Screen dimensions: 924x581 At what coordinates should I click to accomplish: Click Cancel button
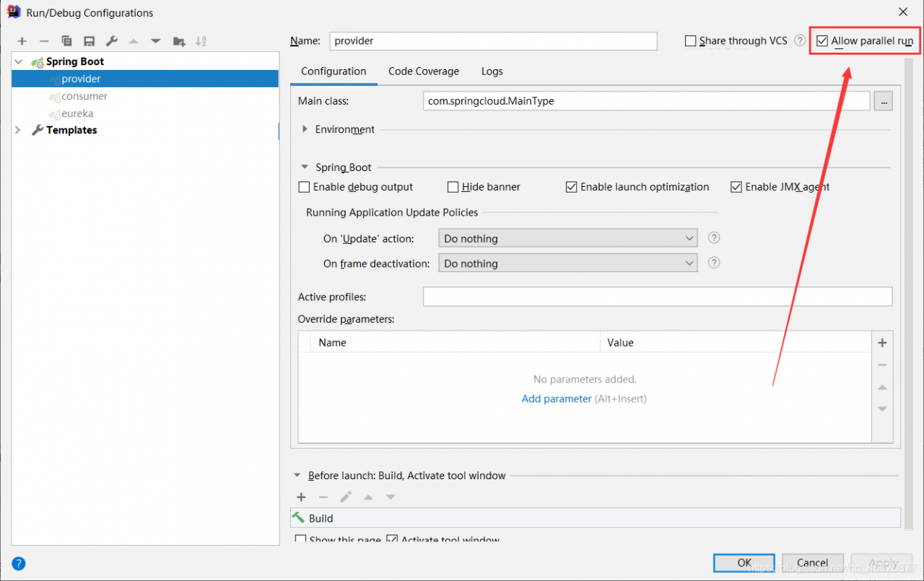813,562
